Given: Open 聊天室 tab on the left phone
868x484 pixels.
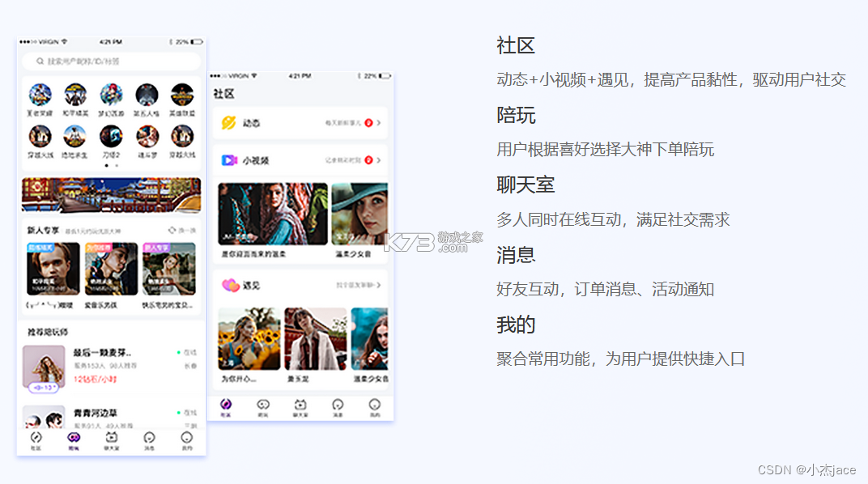Looking at the screenshot, I should coord(111,441).
